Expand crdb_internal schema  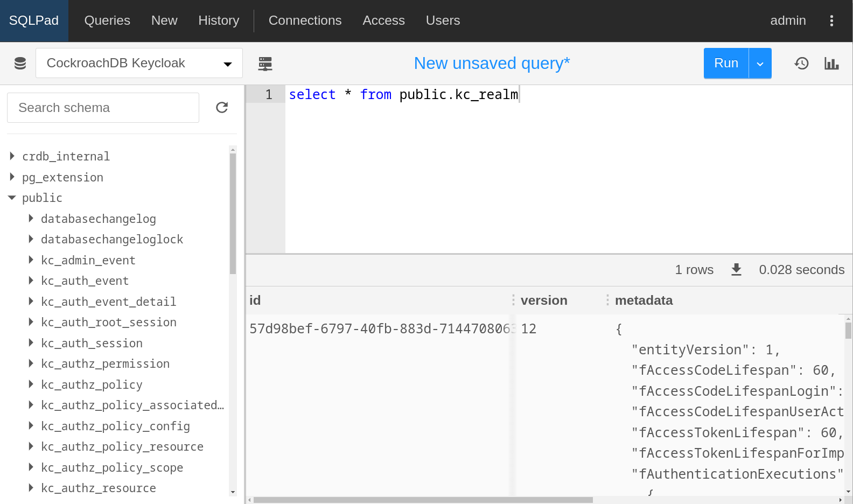12,156
